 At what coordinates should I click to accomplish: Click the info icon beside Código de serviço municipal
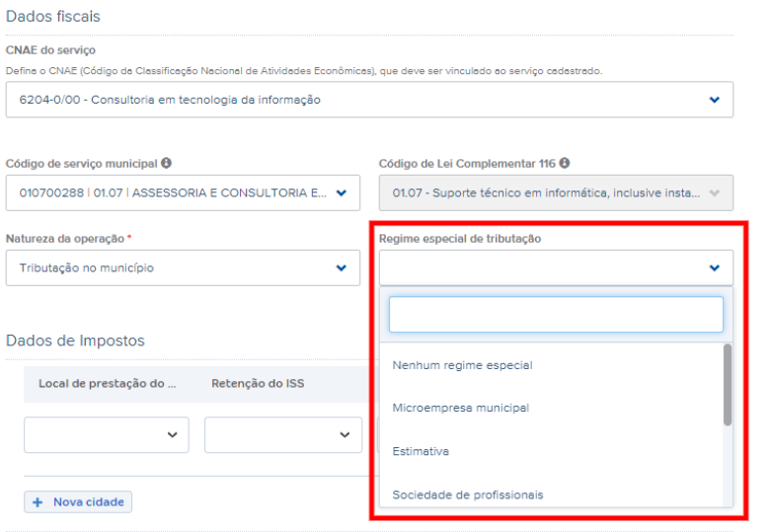pyautogui.click(x=167, y=163)
